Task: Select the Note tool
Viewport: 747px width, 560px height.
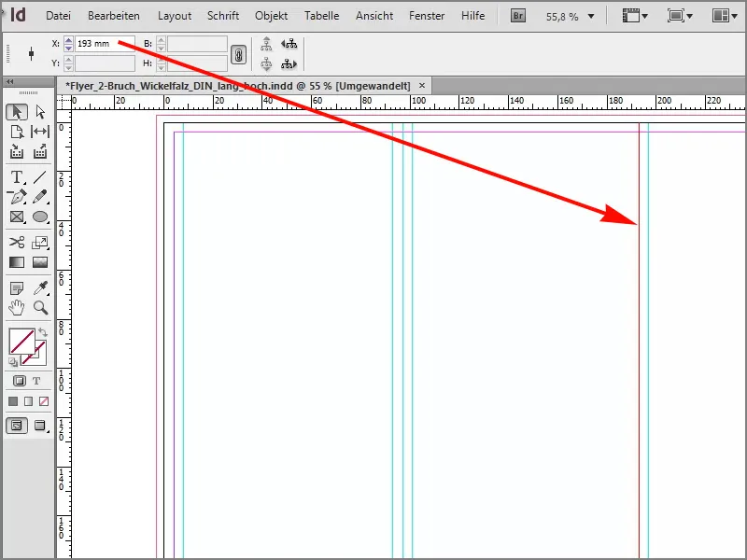Action: click(17, 288)
